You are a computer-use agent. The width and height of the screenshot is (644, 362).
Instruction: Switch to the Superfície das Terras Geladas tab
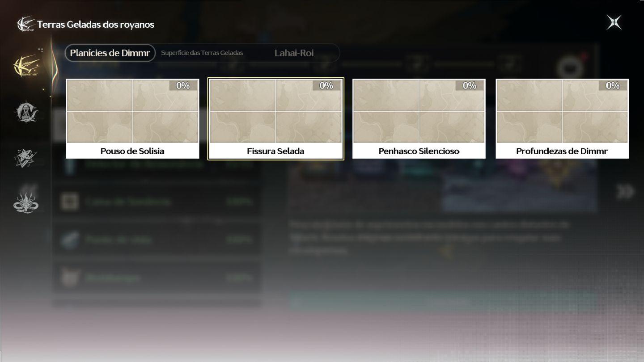tap(202, 53)
